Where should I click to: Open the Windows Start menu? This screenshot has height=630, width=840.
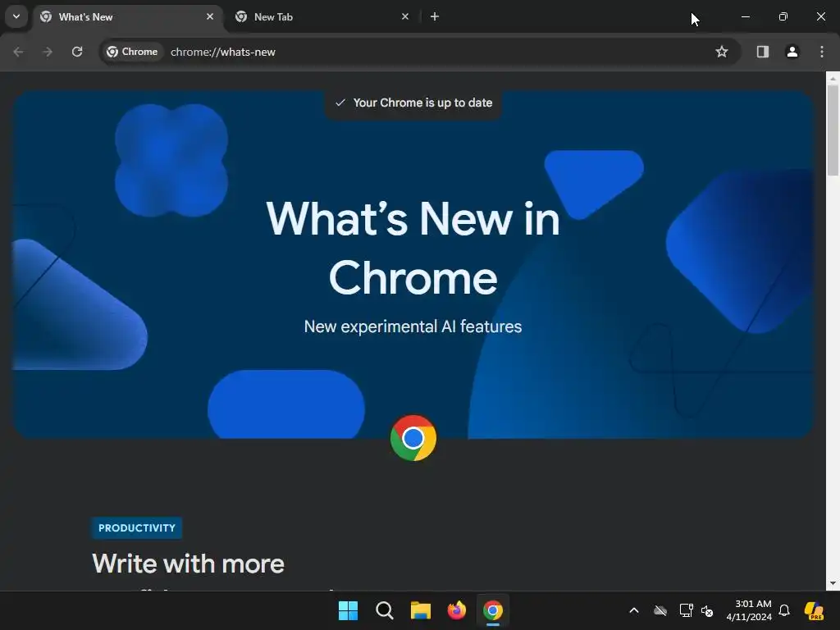click(348, 610)
